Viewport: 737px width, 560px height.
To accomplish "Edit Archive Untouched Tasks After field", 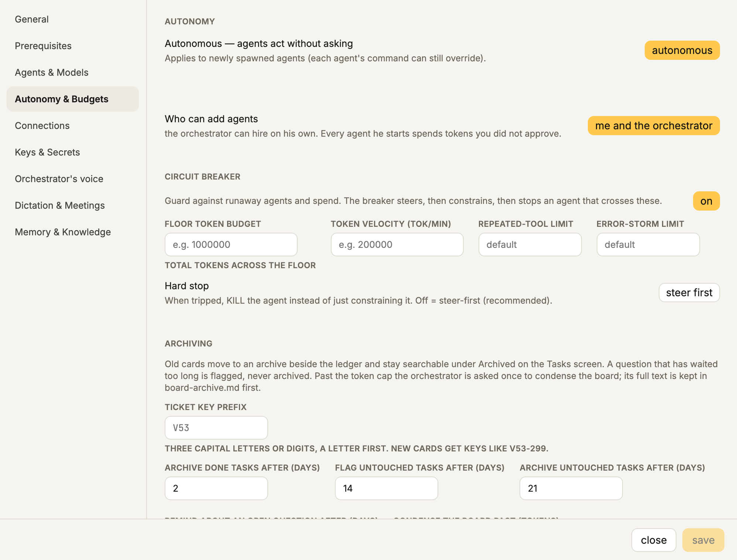I will (571, 488).
